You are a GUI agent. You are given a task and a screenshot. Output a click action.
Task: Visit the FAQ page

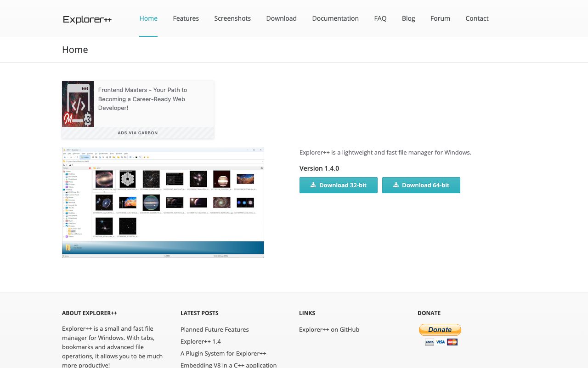point(380,18)
